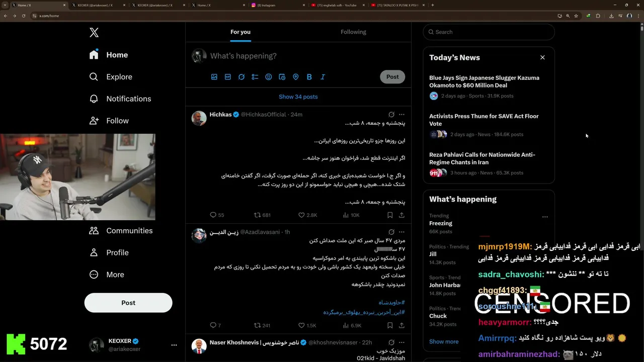This screenshot has width=644, height=362.
Task: Open Explore in the sidebar
Action: 111,77
